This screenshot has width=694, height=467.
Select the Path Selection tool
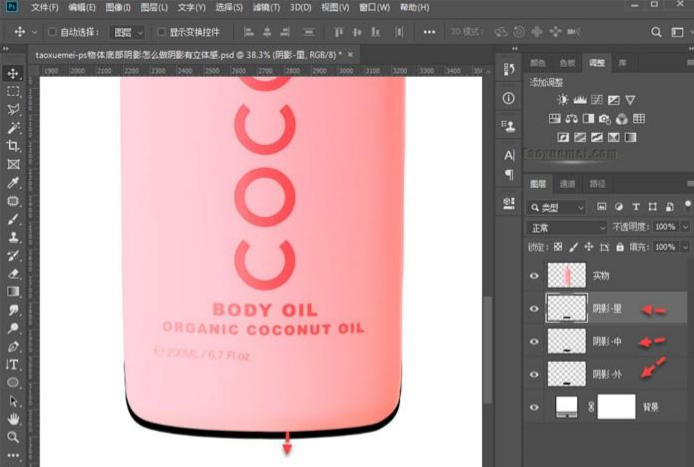[13, 401]
